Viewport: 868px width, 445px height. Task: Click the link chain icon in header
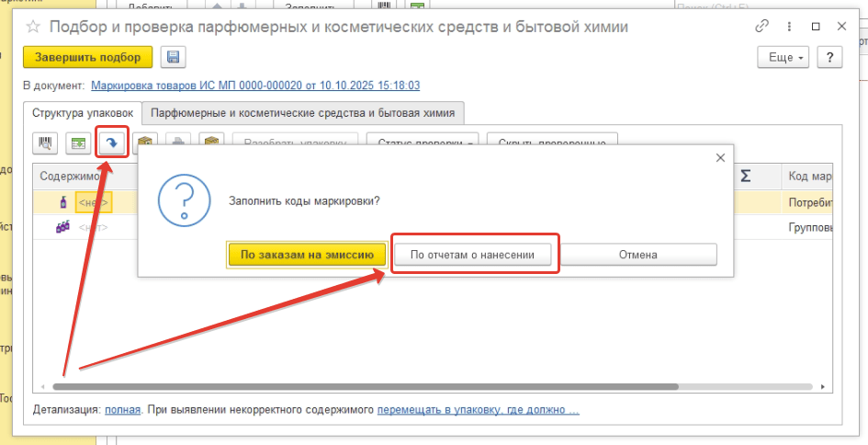(x=761, y=27)
